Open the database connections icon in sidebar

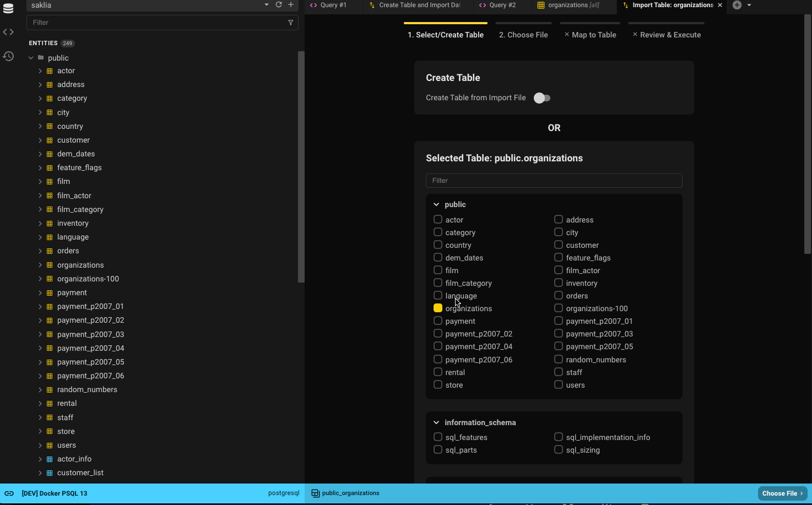point(8,9)
